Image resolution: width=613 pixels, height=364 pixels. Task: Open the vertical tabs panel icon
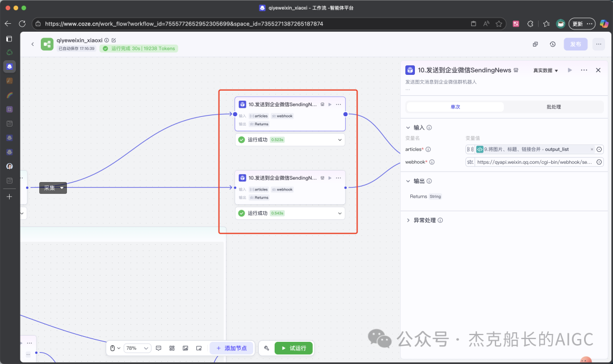[x=10, y=39]
